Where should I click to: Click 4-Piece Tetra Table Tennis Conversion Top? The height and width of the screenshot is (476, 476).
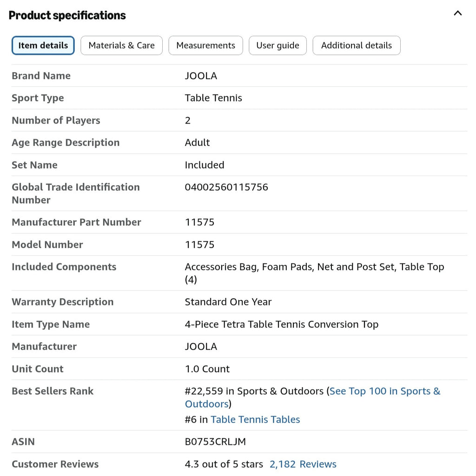point(281,324)
